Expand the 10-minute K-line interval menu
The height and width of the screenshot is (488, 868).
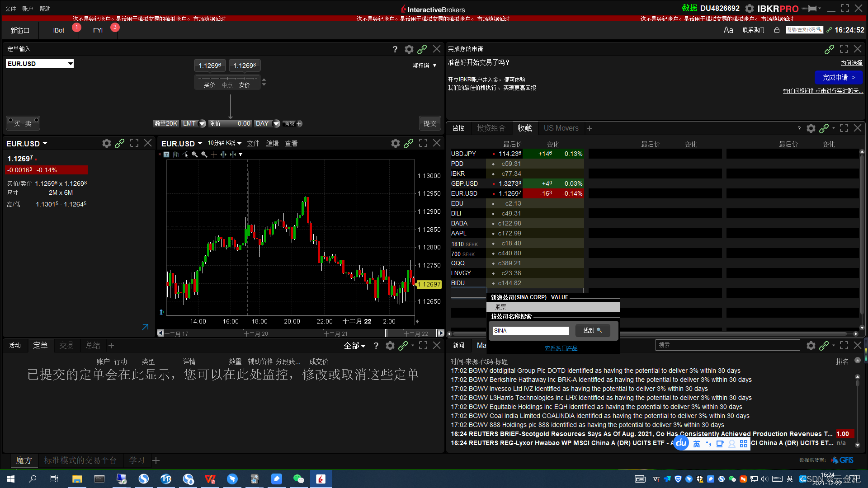tap(225, 143)
